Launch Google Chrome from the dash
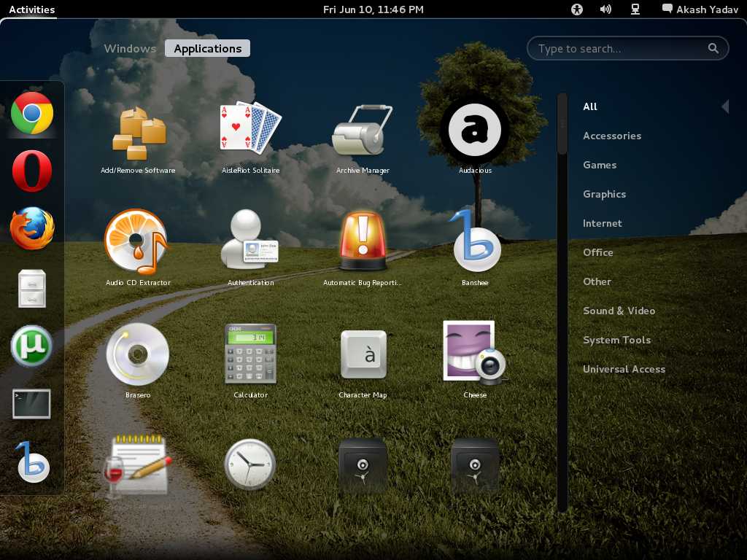The height and width of the screenshot is (560, 747). tap(32, 113)
